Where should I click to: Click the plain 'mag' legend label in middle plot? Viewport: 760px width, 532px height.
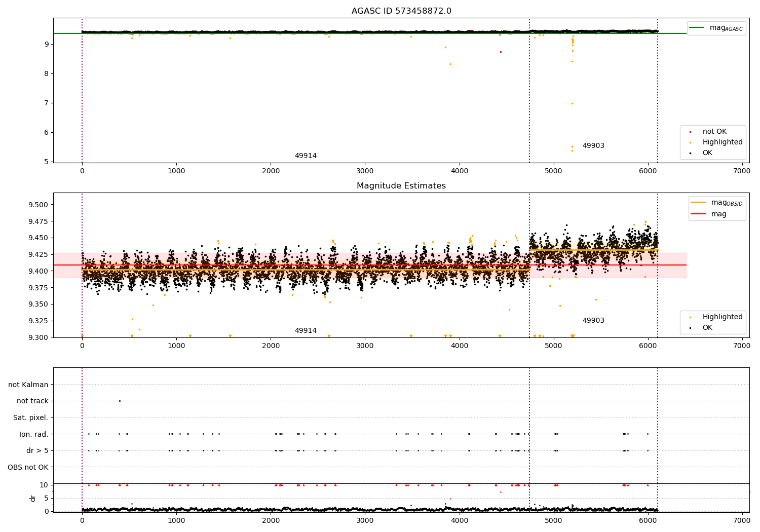718,214
